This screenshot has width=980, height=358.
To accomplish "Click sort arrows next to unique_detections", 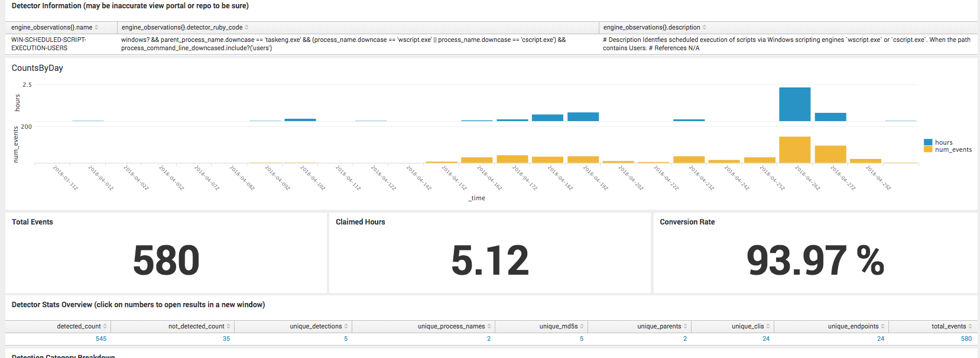I will click(346, 327).
